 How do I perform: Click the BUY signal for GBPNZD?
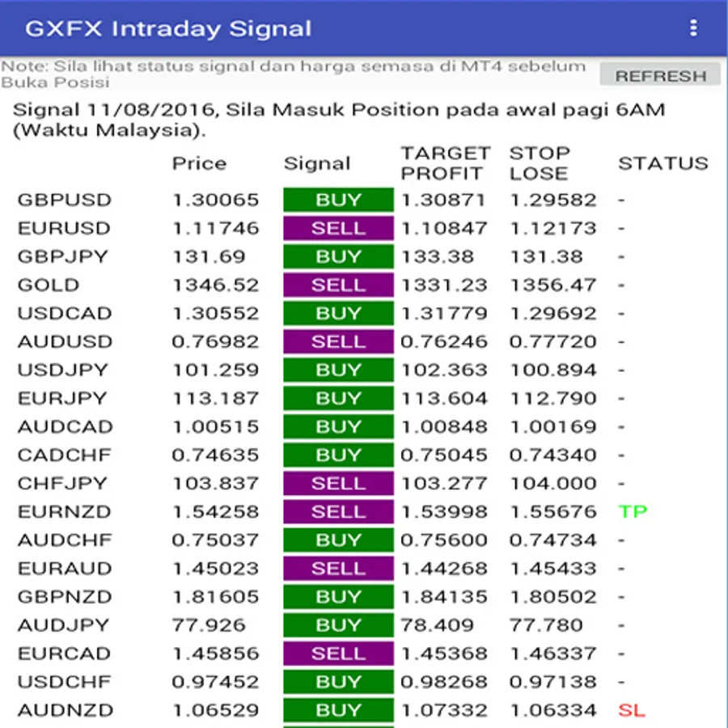(x=338, y=597)
